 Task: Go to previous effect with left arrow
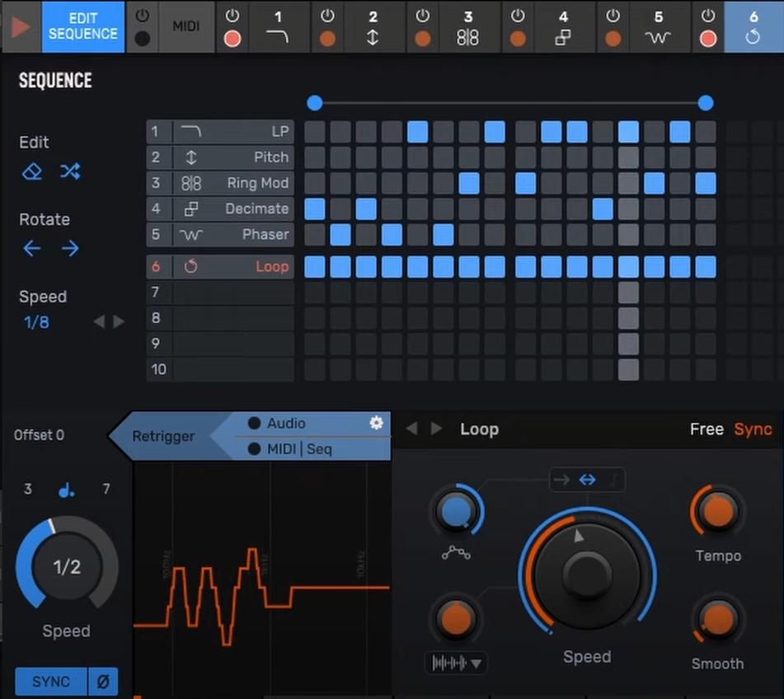(x=411, y=429)
